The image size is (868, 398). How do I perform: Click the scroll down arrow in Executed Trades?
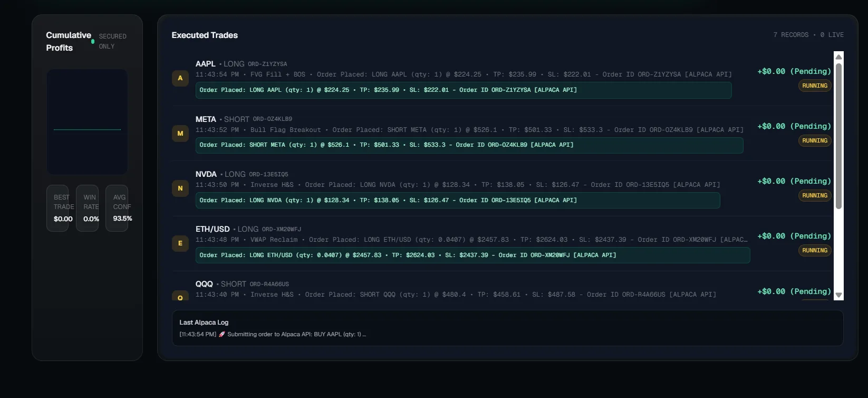tap(838, 295)
